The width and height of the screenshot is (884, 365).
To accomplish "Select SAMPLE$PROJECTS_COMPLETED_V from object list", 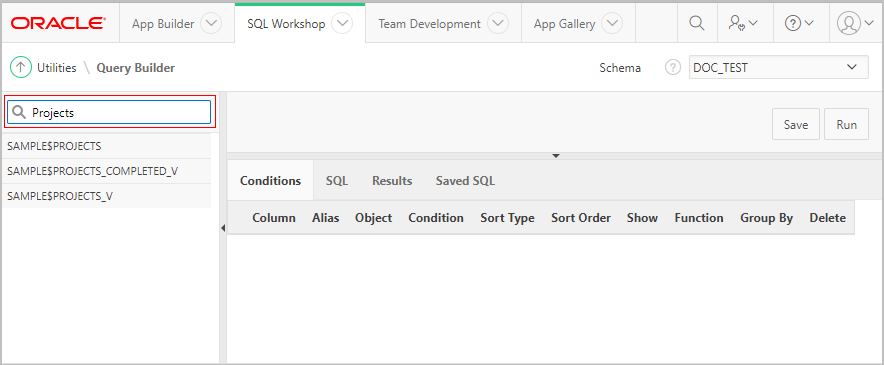I will pos(107,171).
